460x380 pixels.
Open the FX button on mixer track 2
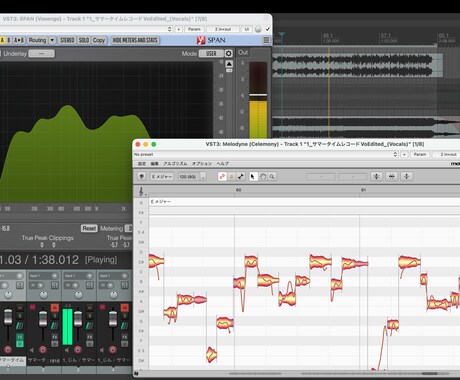tap(55, 337)
